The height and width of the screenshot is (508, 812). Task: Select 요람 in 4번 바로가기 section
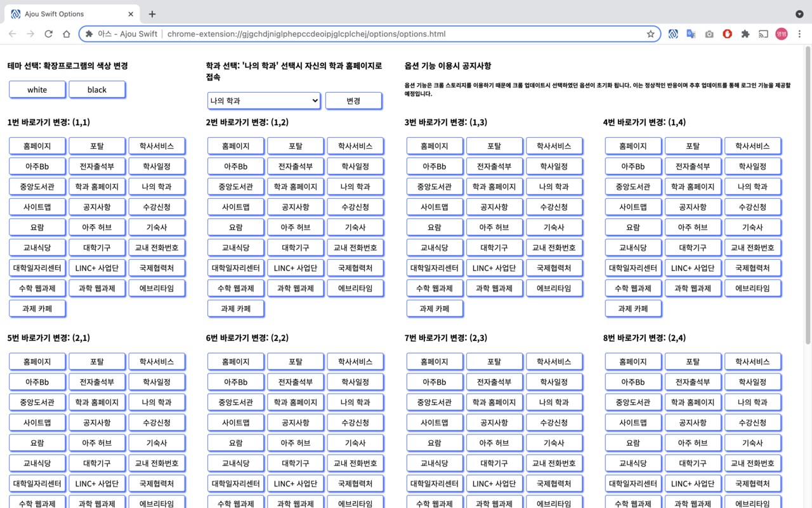pyautogui.click(x=633, y=227)
